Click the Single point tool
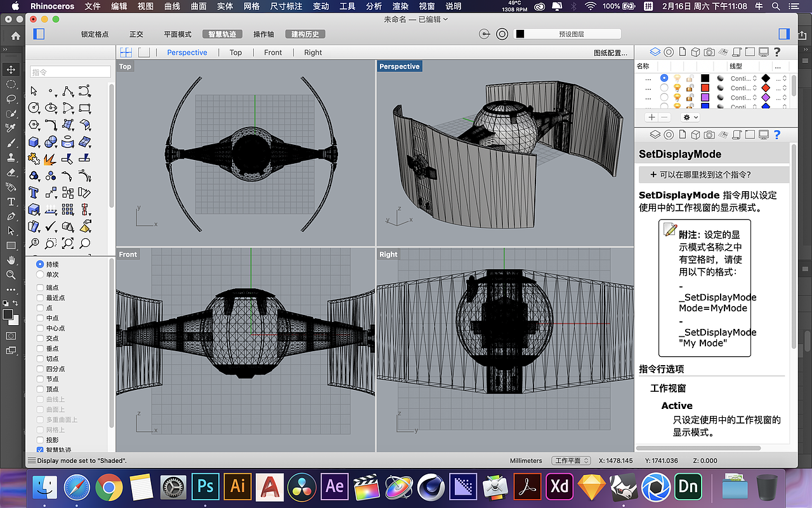 tap(51, 91)
